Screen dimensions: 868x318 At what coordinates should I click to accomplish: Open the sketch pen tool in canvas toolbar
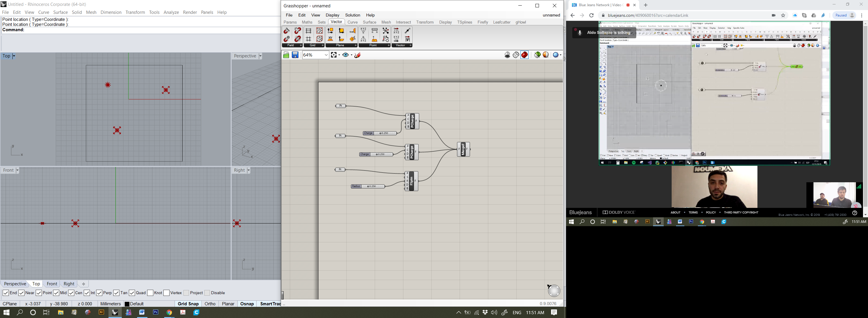358,55
